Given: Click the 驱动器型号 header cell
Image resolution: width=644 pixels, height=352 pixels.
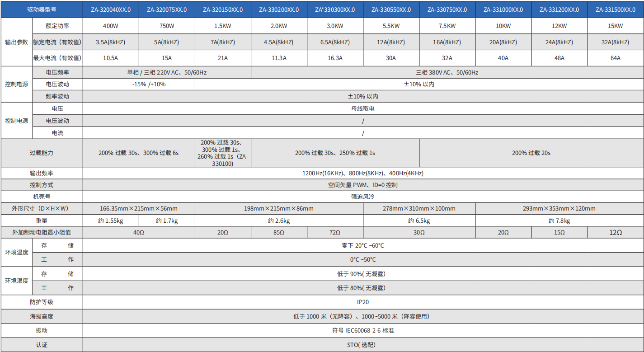Looking at the screenshot, I should point(42,9).
